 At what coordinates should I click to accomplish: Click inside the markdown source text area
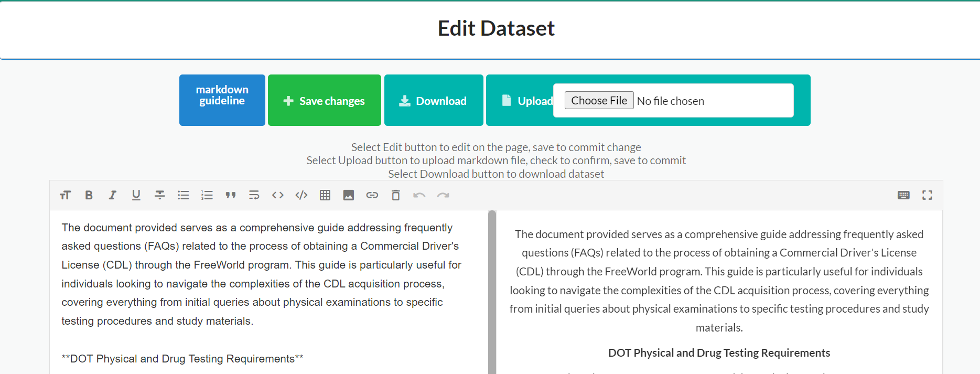tap(268, 292)
